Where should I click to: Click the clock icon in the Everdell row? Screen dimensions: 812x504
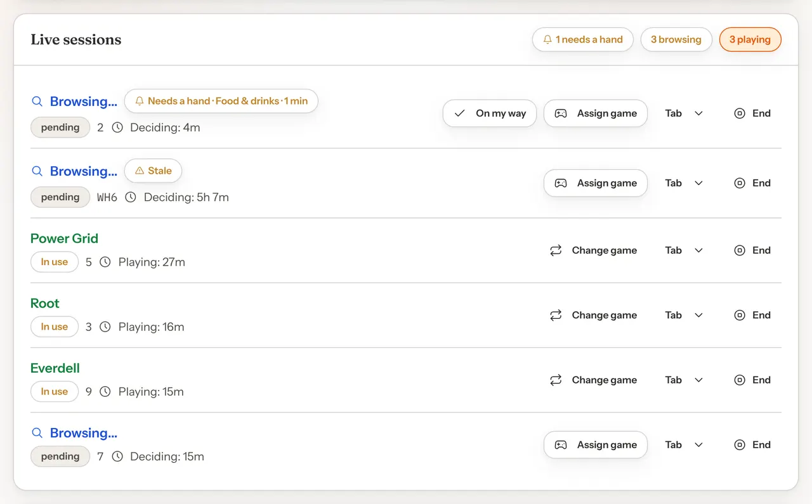click(x=105, y=392)
